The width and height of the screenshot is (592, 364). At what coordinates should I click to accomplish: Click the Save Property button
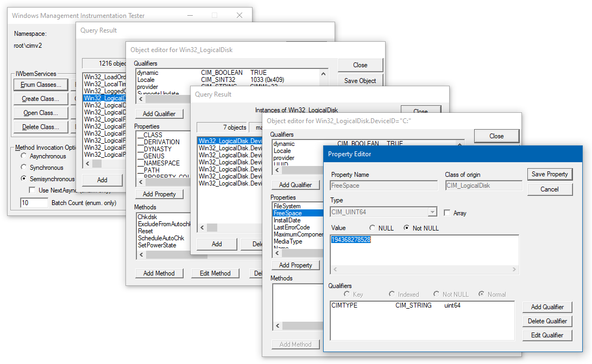(x=550, y=174)
